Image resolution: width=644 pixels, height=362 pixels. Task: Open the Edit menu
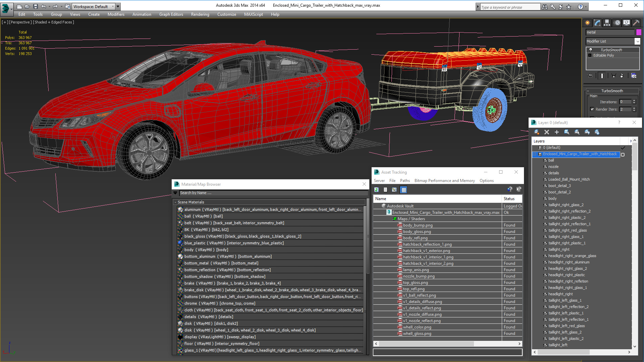click(x=22, y=14)
